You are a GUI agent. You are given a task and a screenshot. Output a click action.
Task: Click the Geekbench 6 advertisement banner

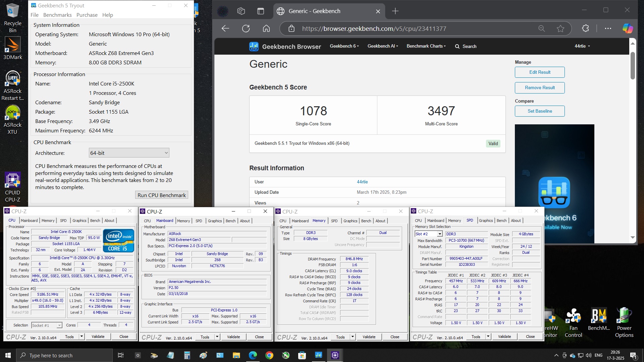554,184
